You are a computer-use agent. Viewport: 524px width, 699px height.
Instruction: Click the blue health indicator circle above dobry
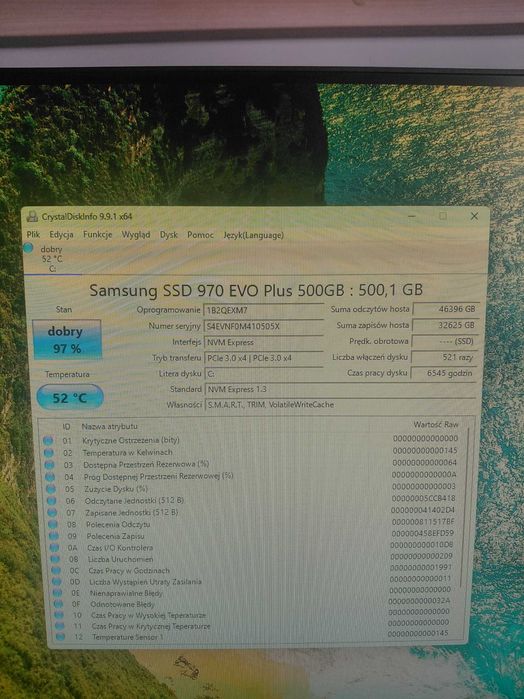(x=28, y=248)
